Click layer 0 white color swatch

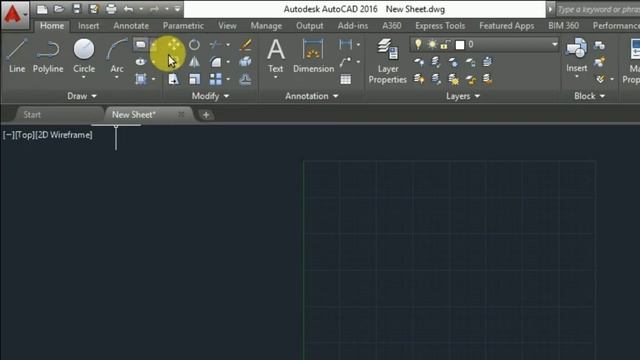[x=460, y=44]
